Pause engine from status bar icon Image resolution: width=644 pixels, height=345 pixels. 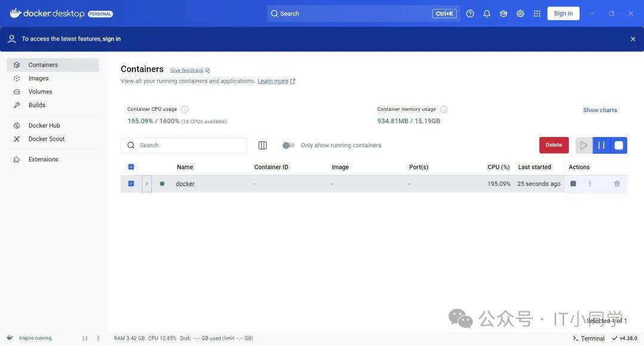85,338
